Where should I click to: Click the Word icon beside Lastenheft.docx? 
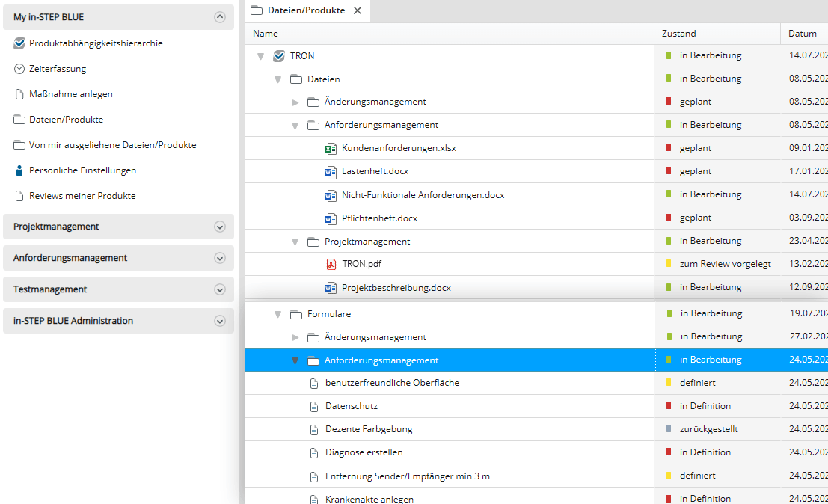(x=330, y=171)
